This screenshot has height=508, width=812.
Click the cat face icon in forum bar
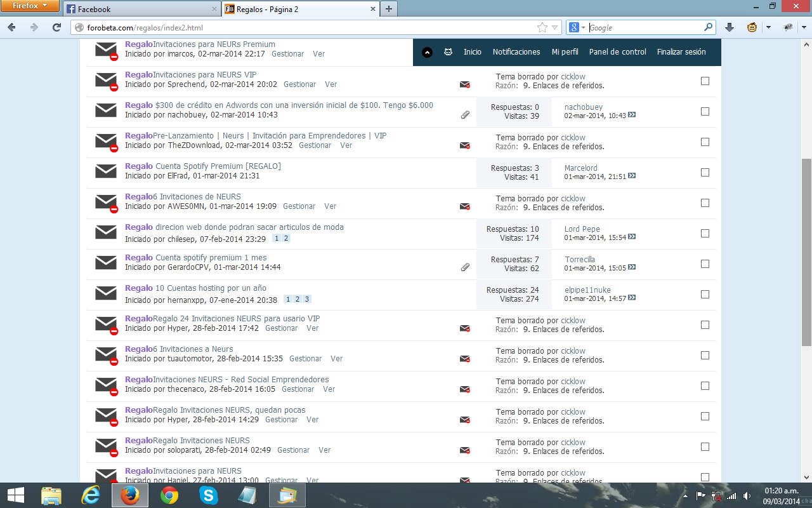[448, 52]
